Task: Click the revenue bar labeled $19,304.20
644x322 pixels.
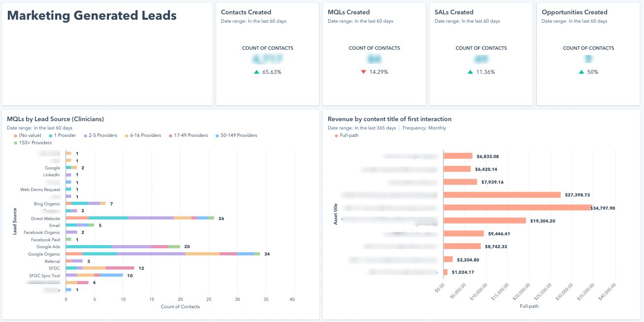Action: click(485, 221)
